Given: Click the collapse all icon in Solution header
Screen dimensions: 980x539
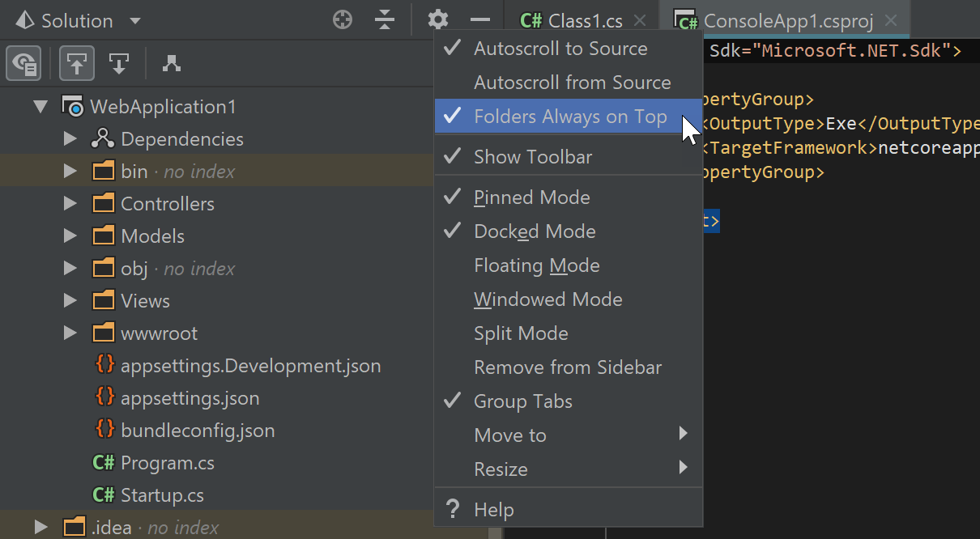Looking at the screenshot, I should coord(386,20).
